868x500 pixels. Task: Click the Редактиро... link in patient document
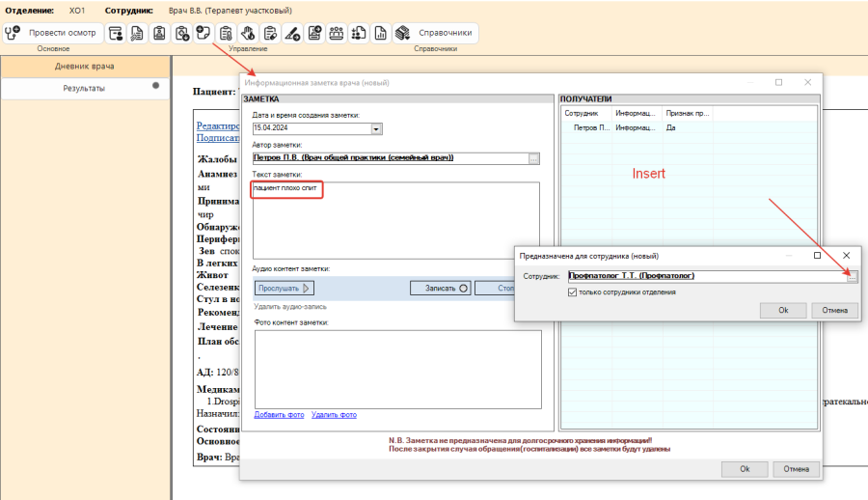(218, 125)
